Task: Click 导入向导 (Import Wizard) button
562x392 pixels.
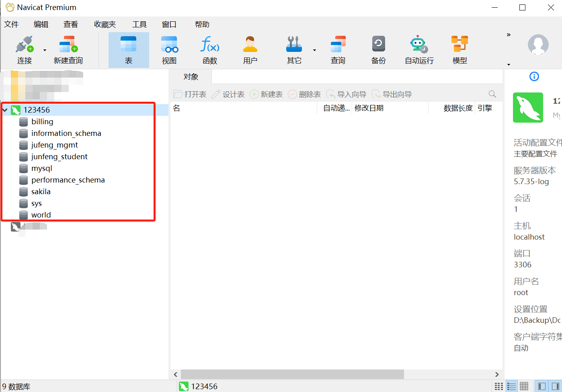Action: coord(347,94)
